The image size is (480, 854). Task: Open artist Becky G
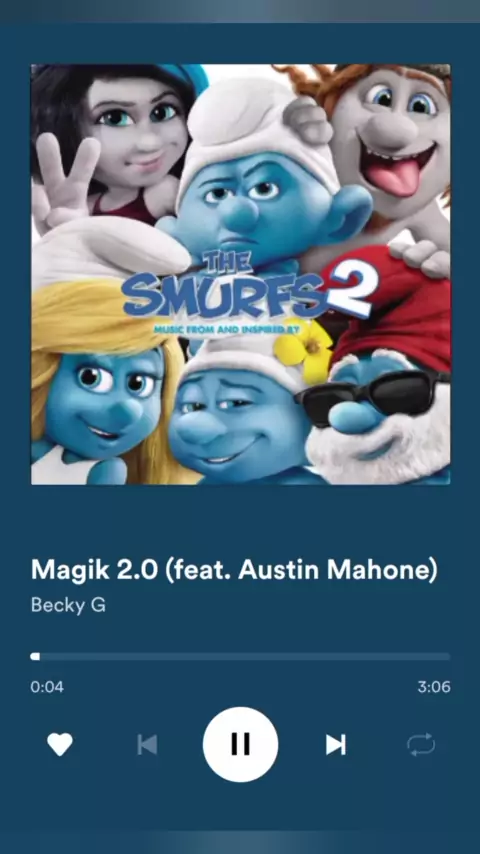[x=68, y=605]
